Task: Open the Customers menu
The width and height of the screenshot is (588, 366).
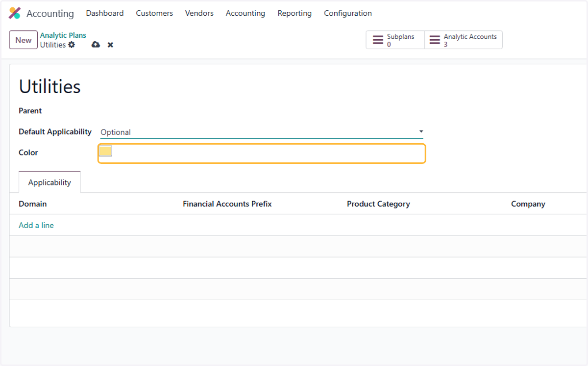Action: pyautogui.click(x=154, y=13)
